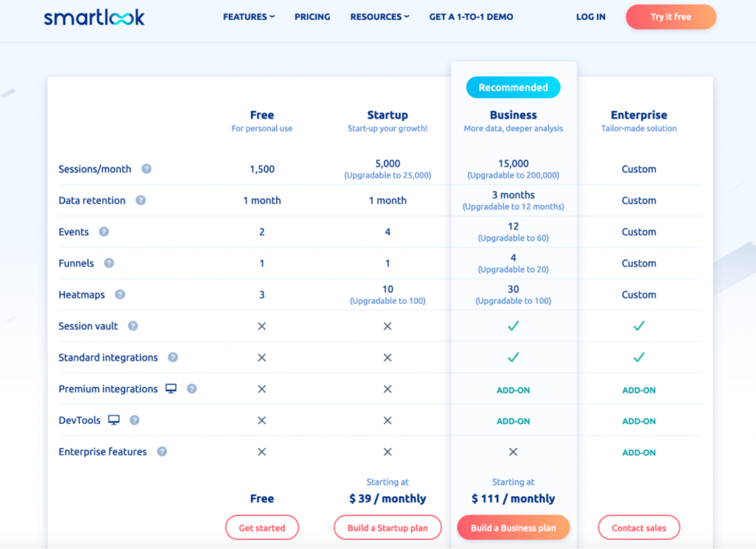
Task: Click the Session vault help icon
Action: pos(133,326)
